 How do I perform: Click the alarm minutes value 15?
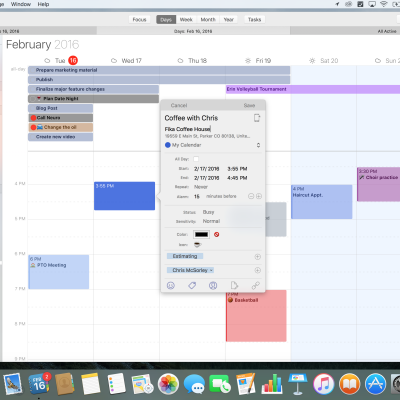pos(197,196)
